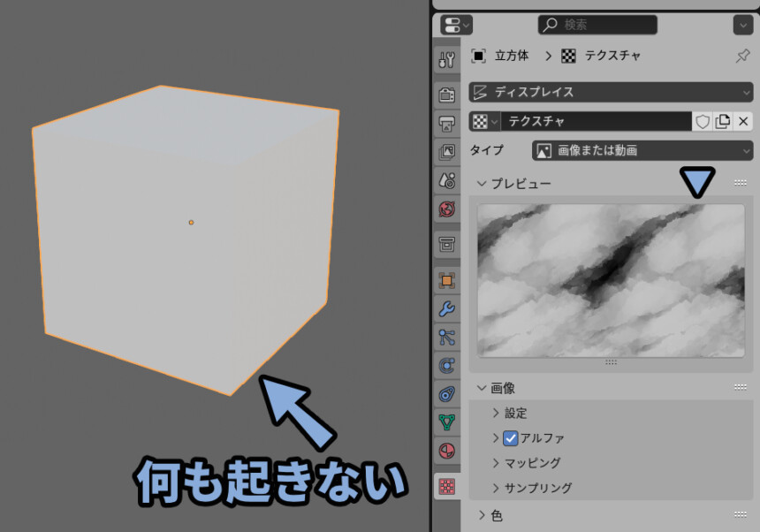
Task: Open the タイプ 画像または動画 dropdown
Action: coord(642,151)
